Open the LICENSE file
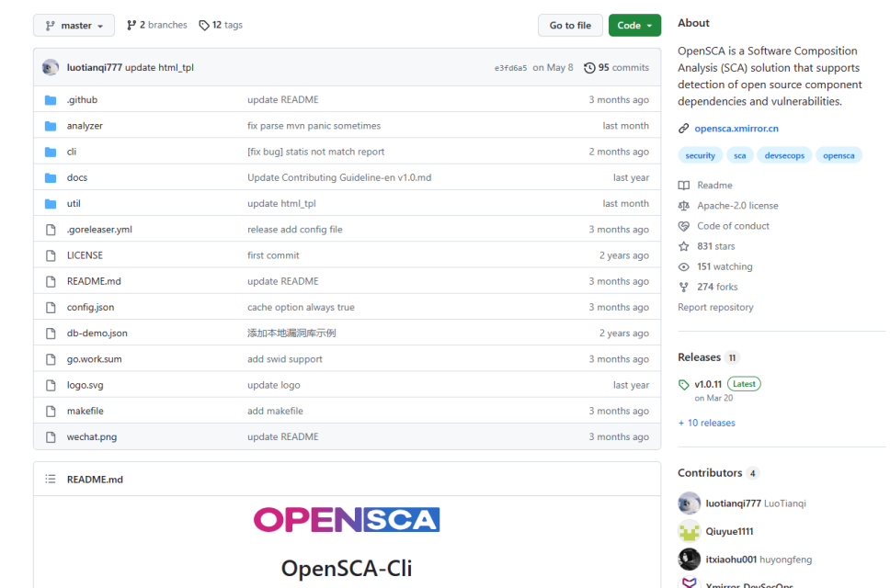This screenshot has height=588, width=890. [x=86, y=255]
